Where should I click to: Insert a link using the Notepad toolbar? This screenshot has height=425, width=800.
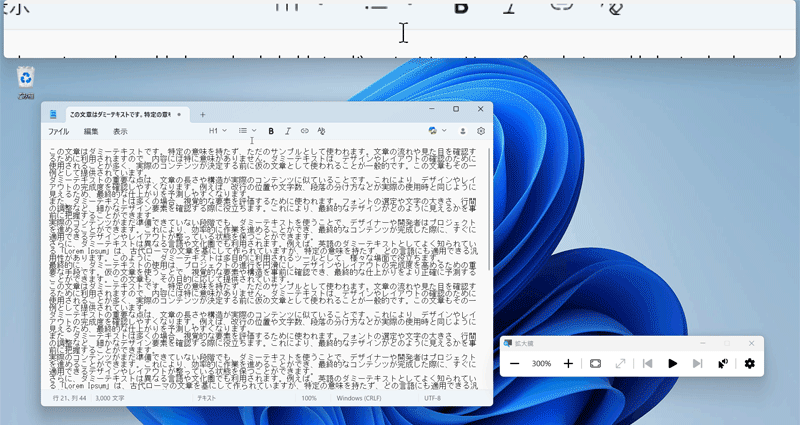pyautogui.click(x=305, y=131)
